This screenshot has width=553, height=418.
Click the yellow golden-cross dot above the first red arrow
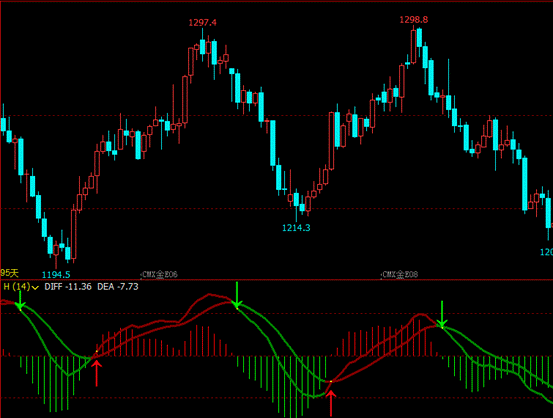tap(97, 351)
